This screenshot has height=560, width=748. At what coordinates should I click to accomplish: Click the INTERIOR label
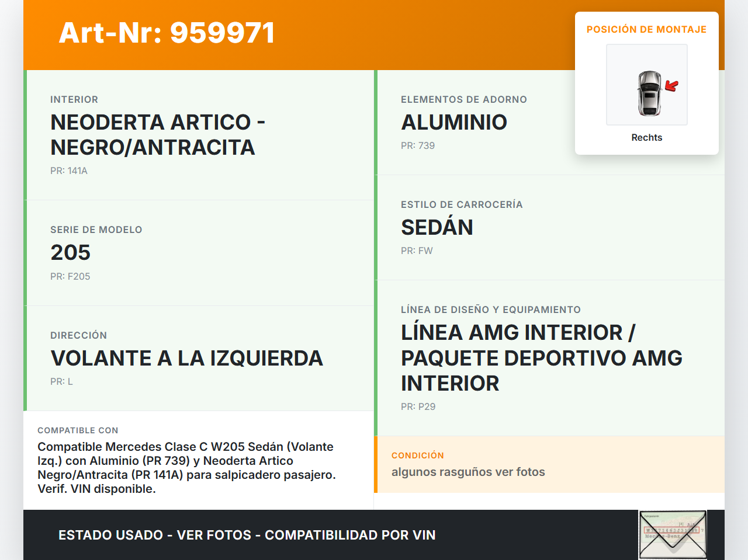point(74,100)
